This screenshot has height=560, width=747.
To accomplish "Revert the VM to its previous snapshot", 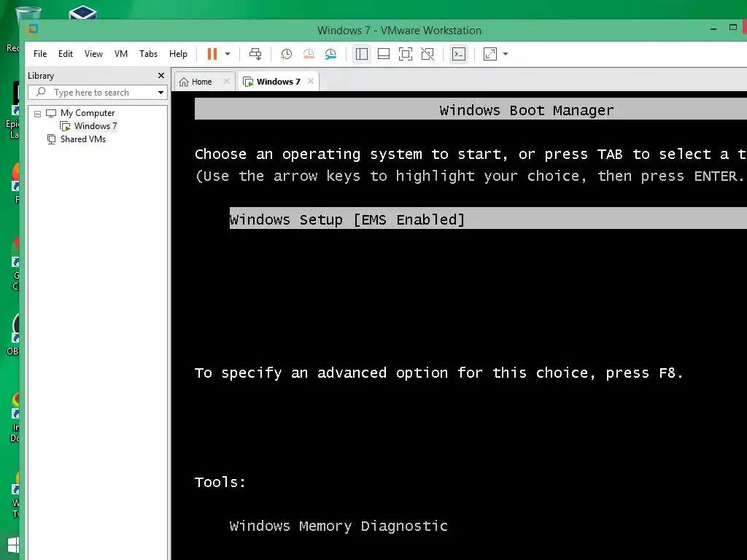I will click(x=309, y=54).
